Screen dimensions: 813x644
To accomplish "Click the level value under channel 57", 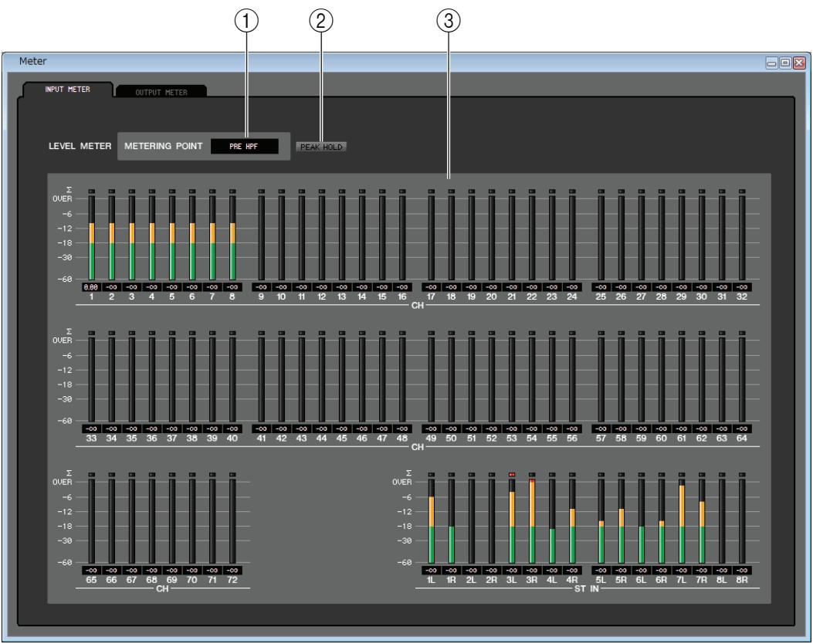I will (601, 429).
